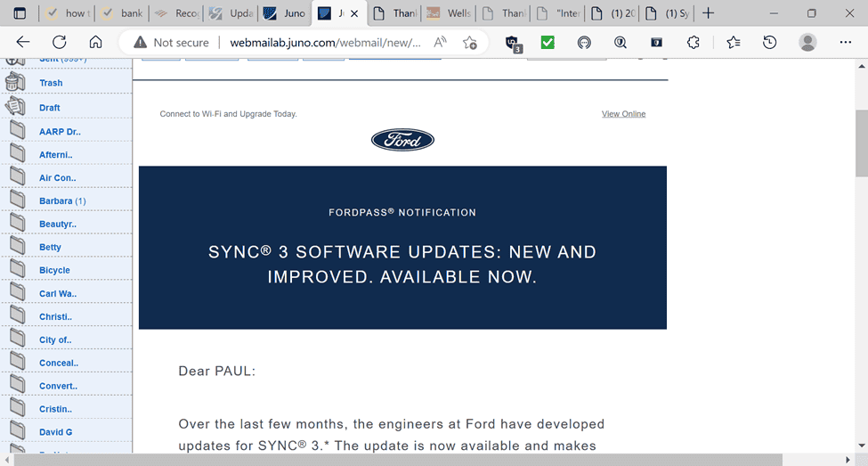Screen dimensions: 868x466
Task: Open the AARP Dr.. folder
Action: pyautogui.click(x=60, y=132)
